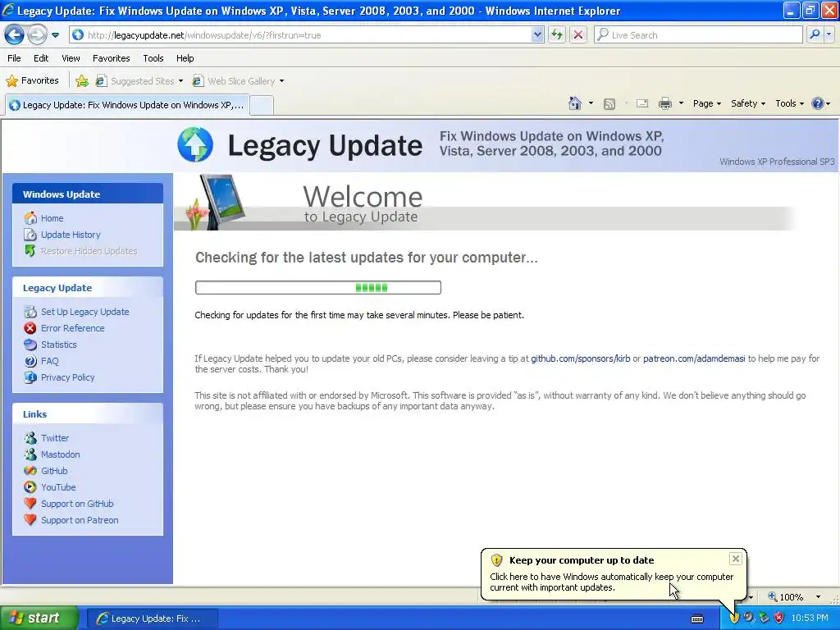Click the Search magnifier button
The width and height of the screenshot is (840, 630).
(x=815, y=34)
